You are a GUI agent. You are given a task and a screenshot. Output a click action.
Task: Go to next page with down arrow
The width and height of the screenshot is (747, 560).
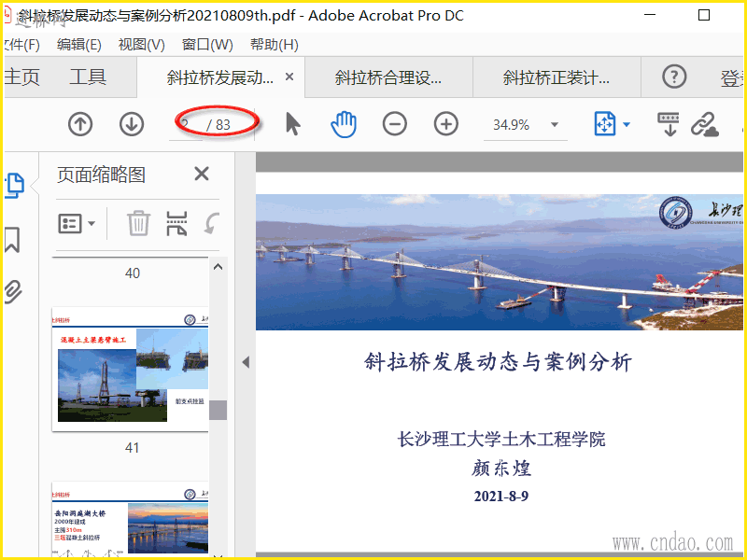[132, 125]
